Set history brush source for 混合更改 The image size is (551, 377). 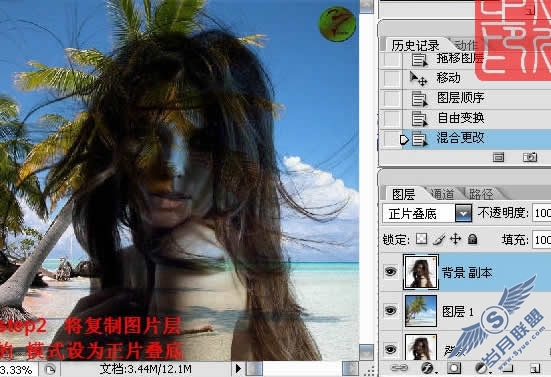point(391,139)
